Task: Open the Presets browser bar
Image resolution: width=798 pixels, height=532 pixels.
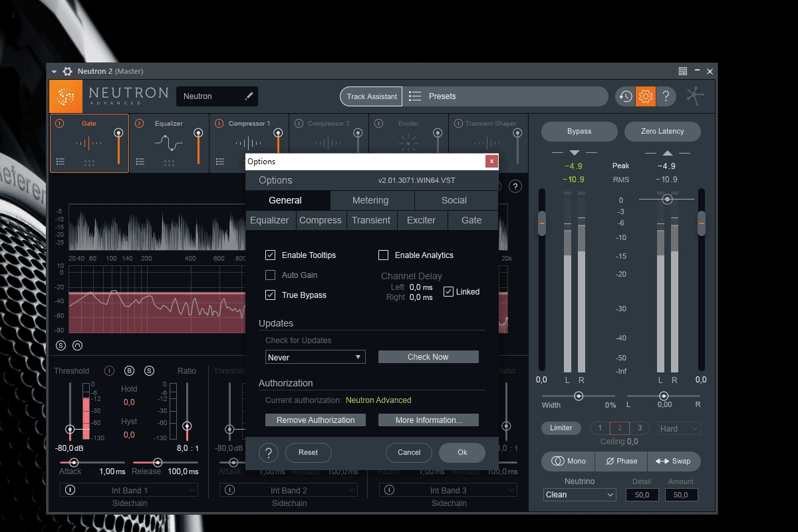Action: (x=505, y=96)
